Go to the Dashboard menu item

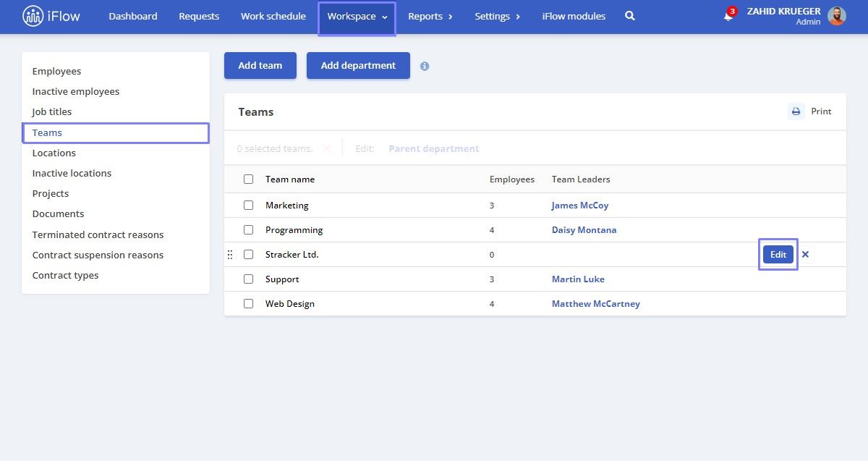click(133, 16)
